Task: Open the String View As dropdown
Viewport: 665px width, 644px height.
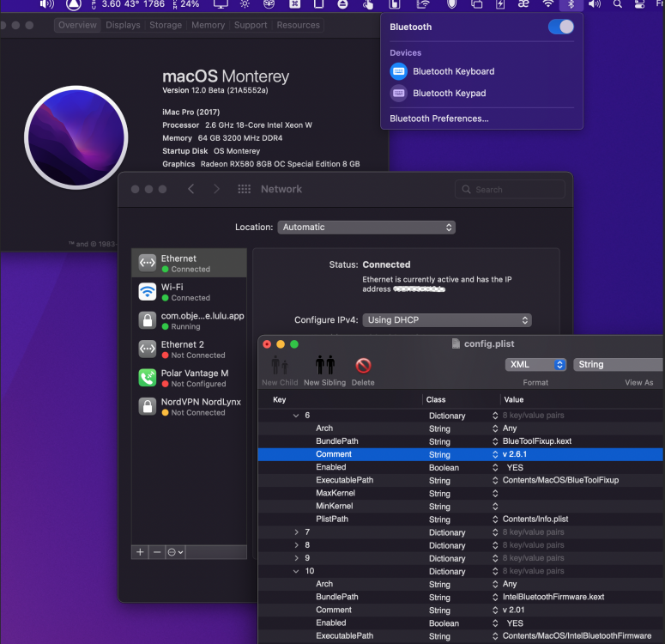Action: (618, 365)
